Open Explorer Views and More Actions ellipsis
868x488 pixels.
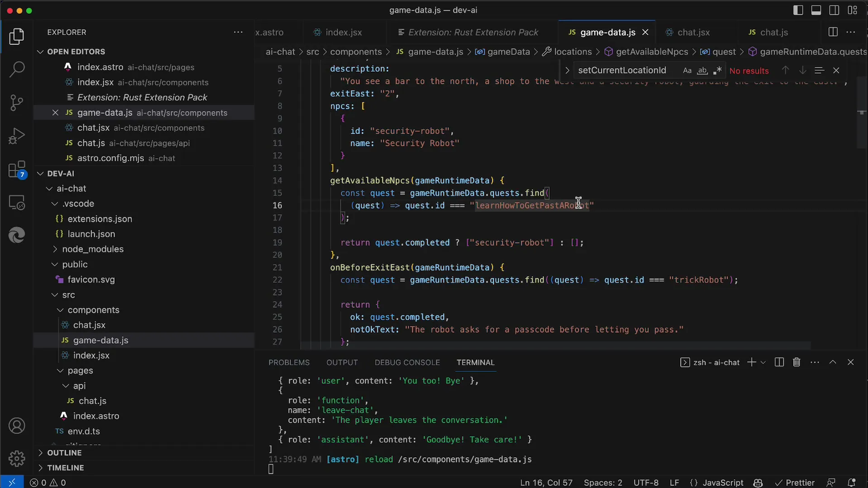pyautogui.click(x=238, y=32)
